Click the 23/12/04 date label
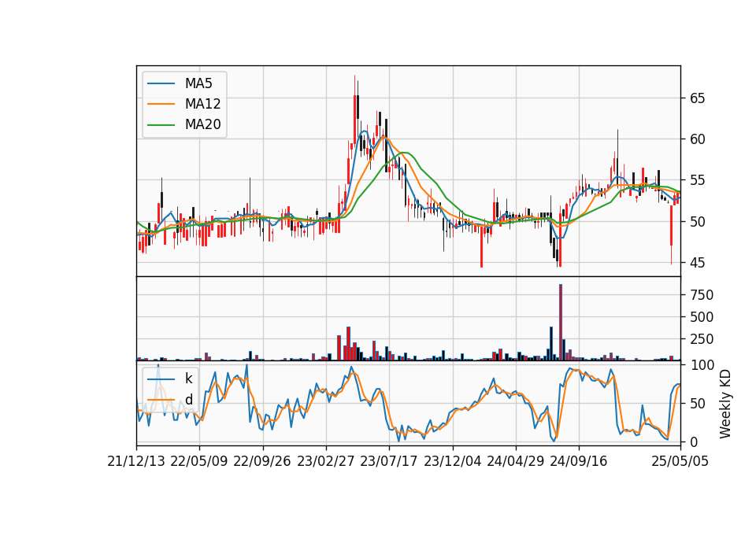The width and height of the screenshot is (756, 543). (453, 461)
